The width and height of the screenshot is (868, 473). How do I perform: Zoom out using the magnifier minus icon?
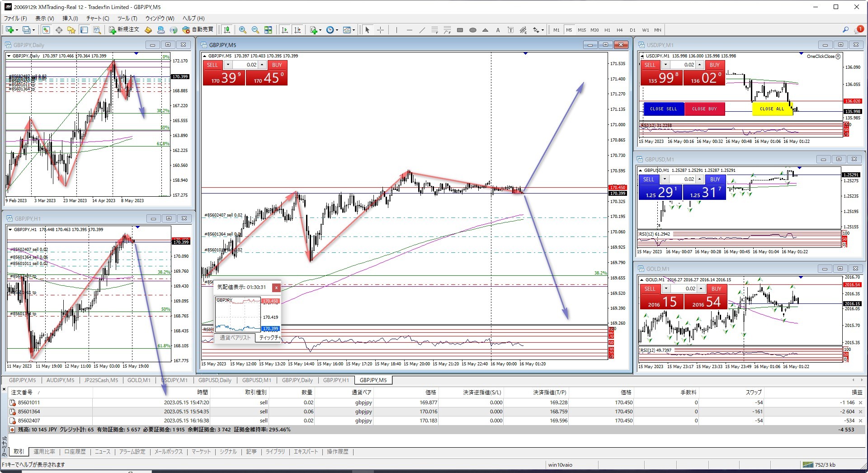[255, 30]
